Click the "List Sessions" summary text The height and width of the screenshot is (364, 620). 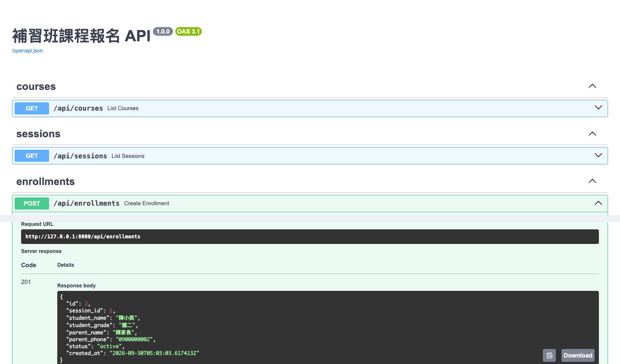coord(128,156)
